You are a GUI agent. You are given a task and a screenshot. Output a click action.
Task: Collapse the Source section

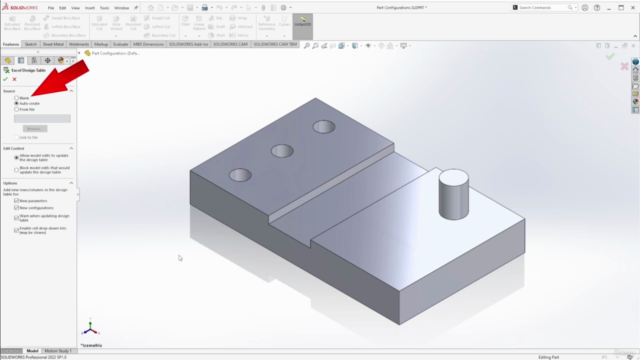pos(71,91)
